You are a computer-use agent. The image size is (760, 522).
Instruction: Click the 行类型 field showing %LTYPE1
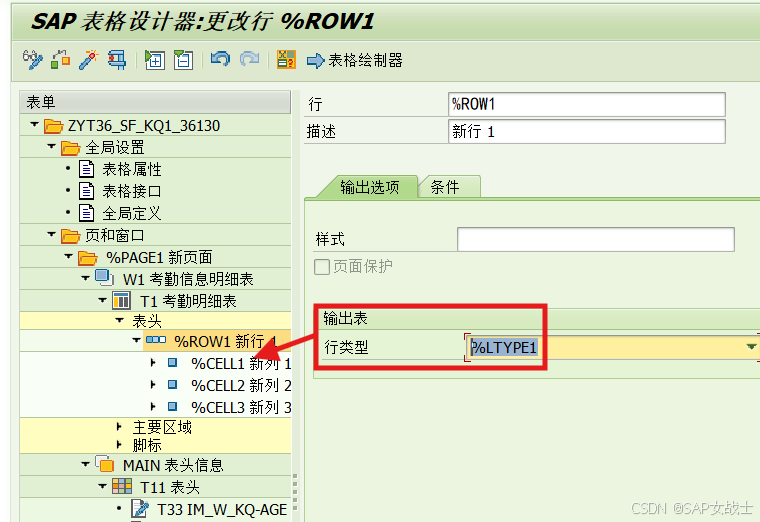pyautogui.click(x=611, y=347)
